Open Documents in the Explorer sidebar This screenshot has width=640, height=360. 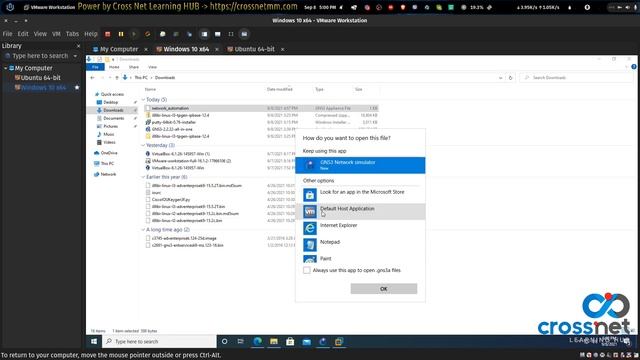tap(113, 118)
